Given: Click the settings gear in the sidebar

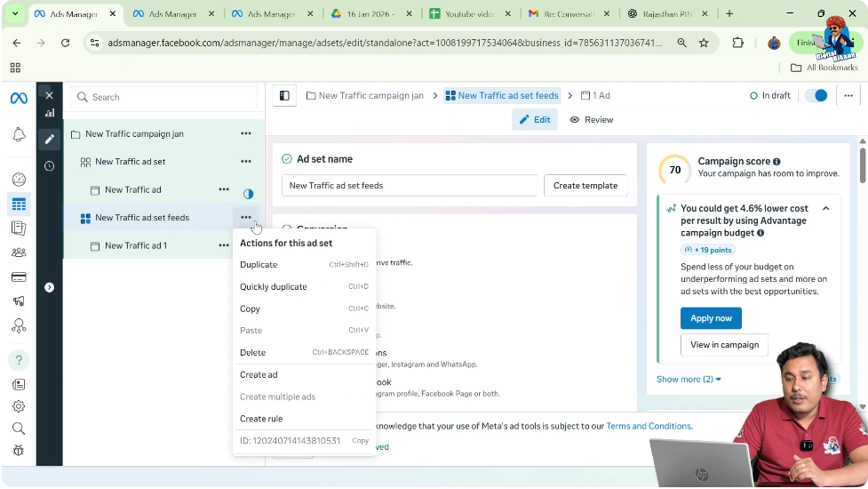Looking at the screenshot, I should pos(19,406).
